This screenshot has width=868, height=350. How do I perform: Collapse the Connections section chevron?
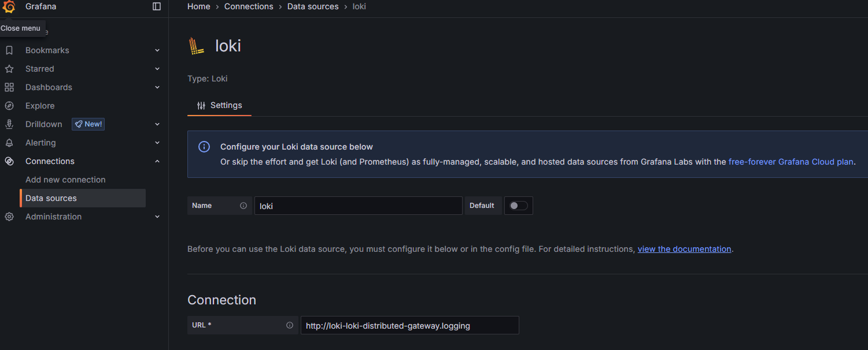157,161
